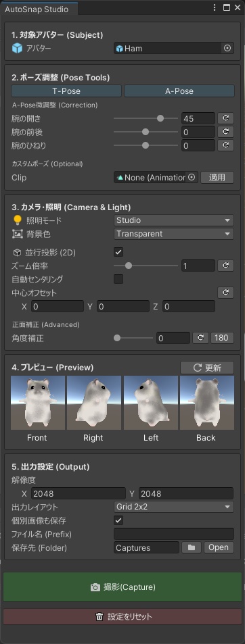Set angle correction to 180
245x644 pixels.
[x=223, y=338]
